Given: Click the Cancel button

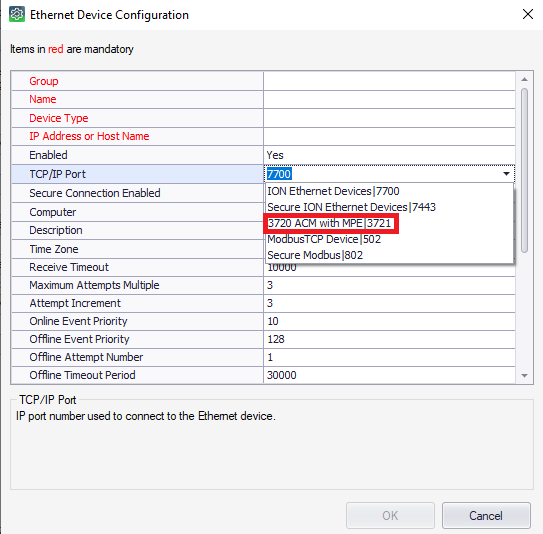Looking at the screenshot, I should (486, 515).
